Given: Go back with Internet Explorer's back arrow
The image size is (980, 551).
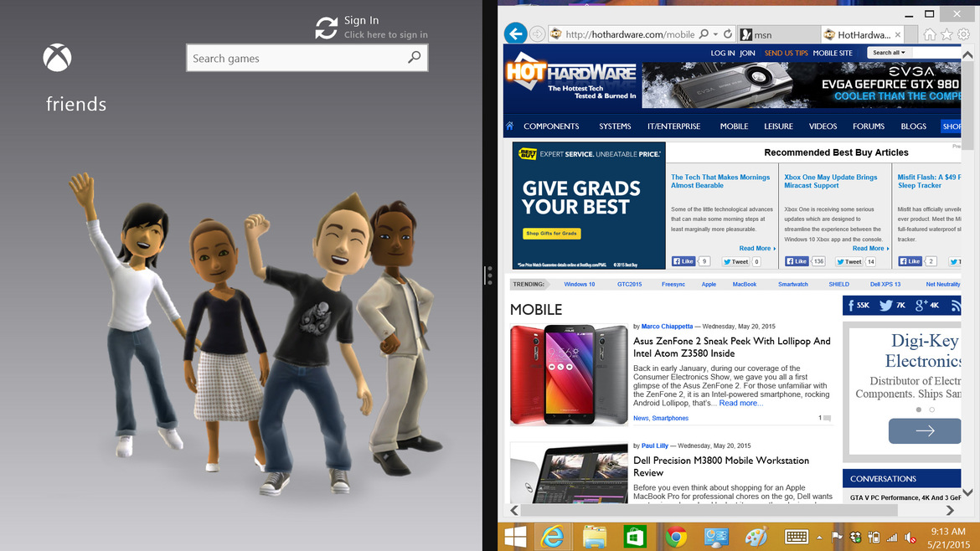Looking at the screenshot, I should click(x=516, y=33).
